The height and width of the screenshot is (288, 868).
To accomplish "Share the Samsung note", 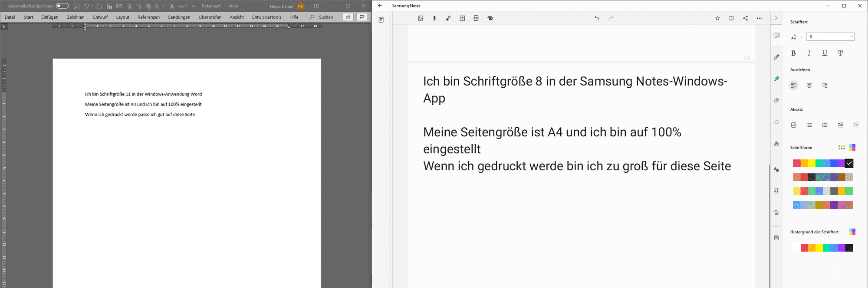I will (x=745, y=18).
